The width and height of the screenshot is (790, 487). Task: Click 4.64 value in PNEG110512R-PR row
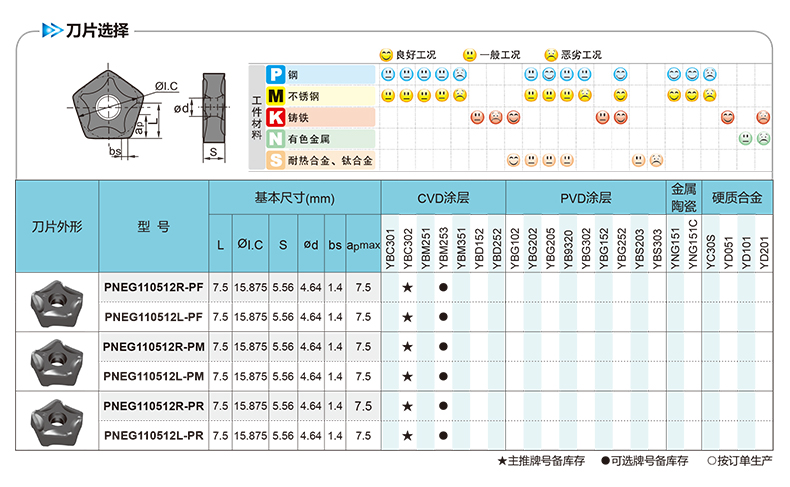pyautogui.click(x=311, y=406)
